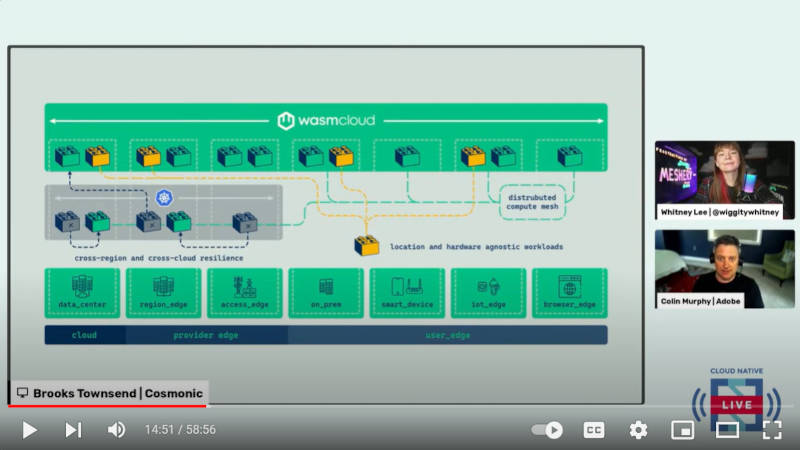800x450 pixels.
Task: Mute the video volume
Action: pos(116,430)
